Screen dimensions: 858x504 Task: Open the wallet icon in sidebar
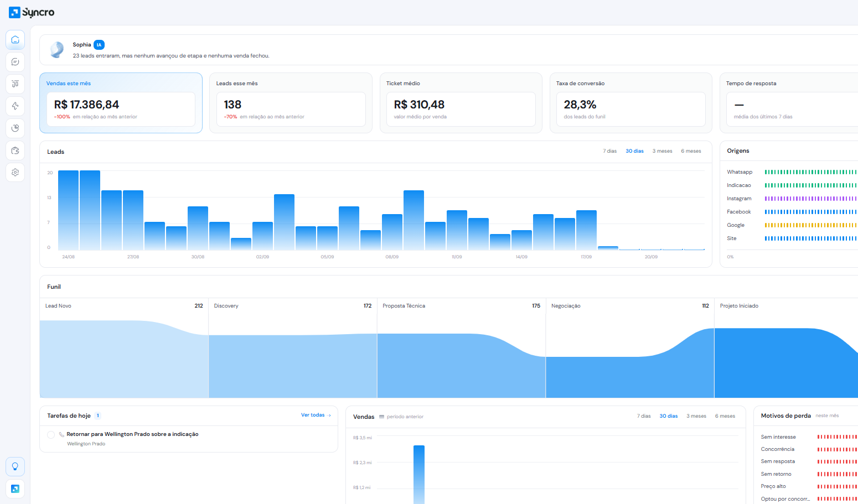[15, 150]
